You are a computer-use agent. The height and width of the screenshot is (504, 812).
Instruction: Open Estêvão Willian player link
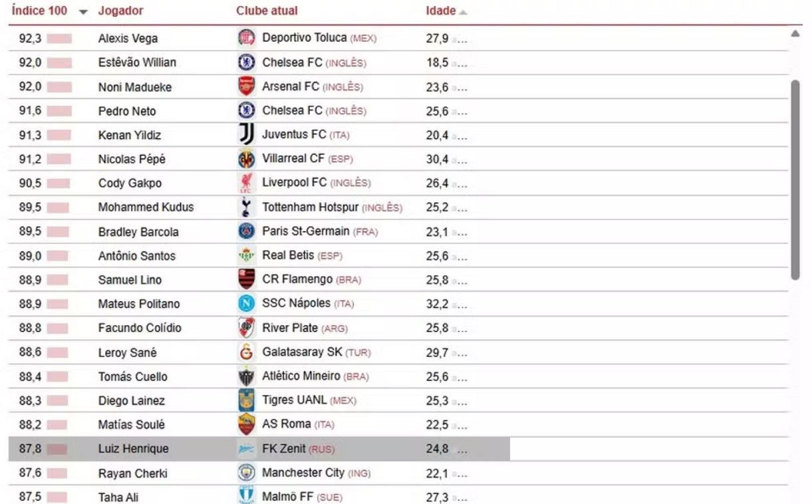click(137, 63)
